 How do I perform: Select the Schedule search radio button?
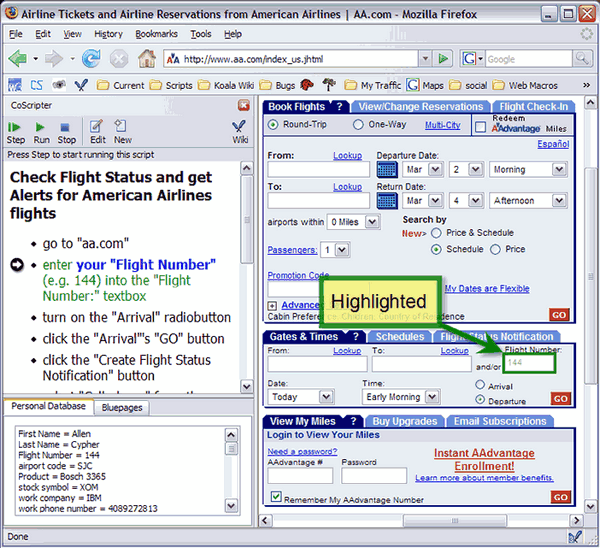pyautogui.click(x=436, y=250)
